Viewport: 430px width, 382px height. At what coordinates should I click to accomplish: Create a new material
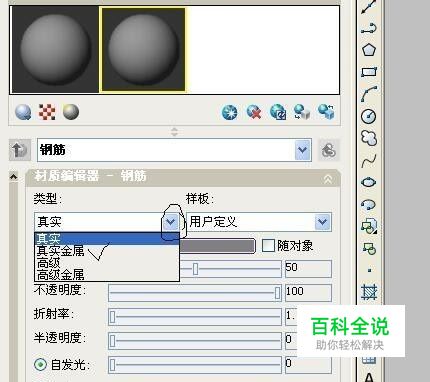tap(230, 112)
